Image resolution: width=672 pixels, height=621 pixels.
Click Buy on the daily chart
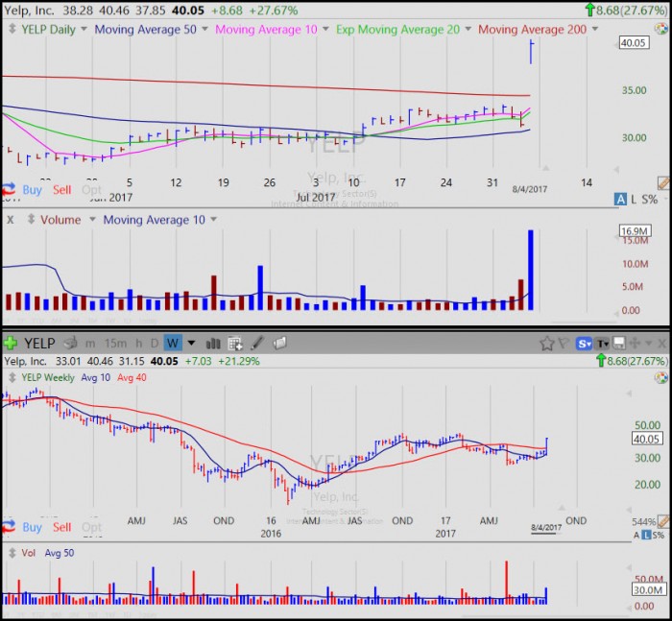pos(32,189)
